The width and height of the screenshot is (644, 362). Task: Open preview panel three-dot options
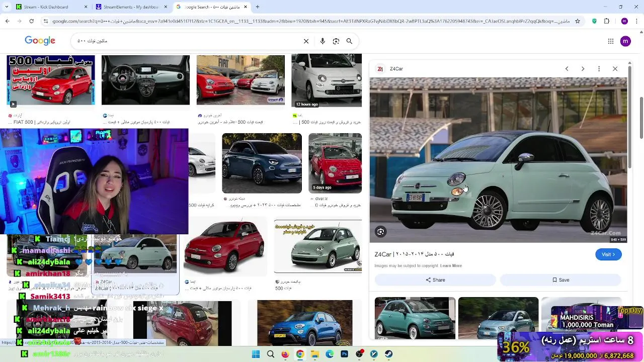pos(599,69)
